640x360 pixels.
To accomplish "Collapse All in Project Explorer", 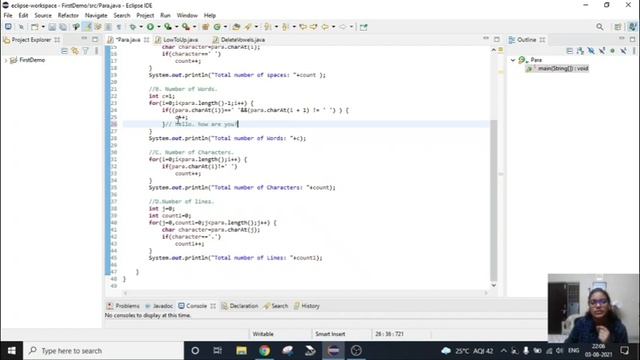I will (x=64, y=51).
